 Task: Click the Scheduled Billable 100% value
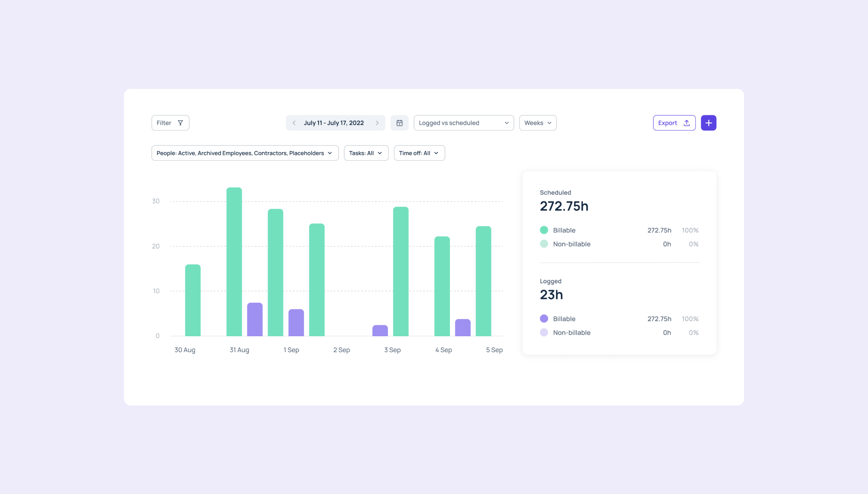pyautogui.click(x=690, y=230)
